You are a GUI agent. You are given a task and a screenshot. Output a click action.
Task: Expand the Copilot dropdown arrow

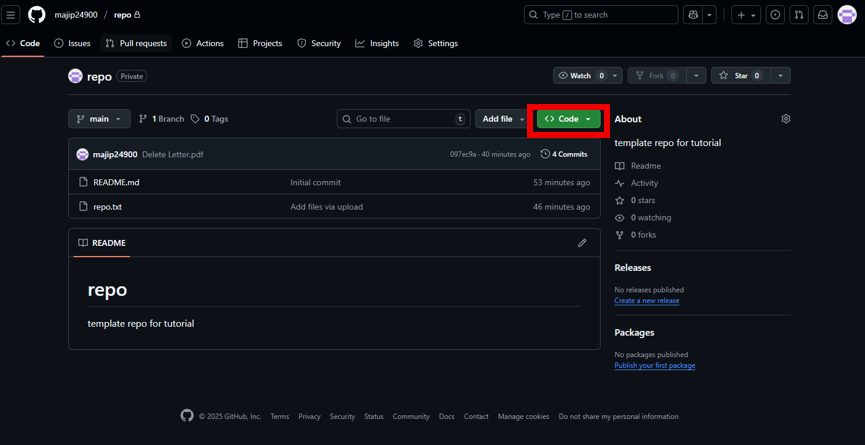[709, 15]
